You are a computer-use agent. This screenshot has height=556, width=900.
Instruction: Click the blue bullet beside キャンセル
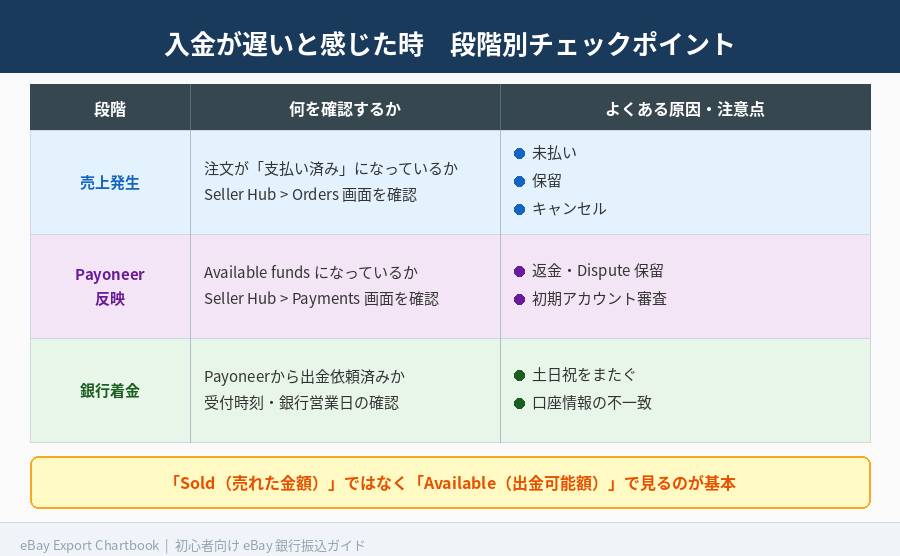pos(519,209)
